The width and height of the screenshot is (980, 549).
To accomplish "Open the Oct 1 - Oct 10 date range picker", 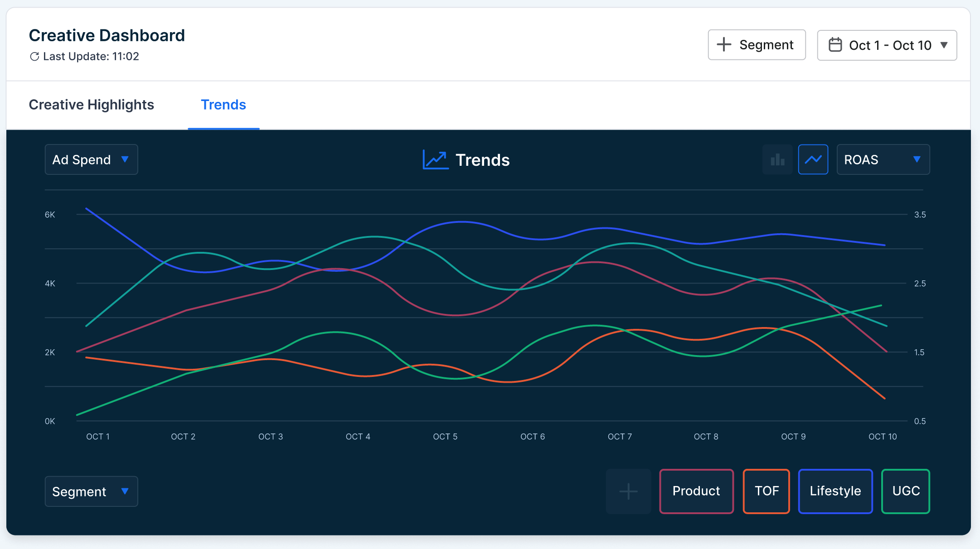I will tap(886, 45).
